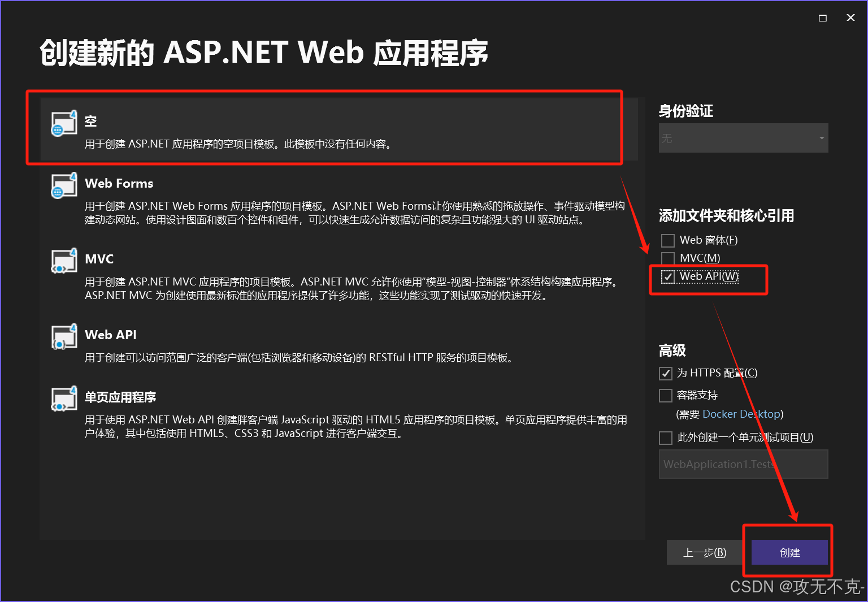Image resolution: width=868 pixels, height=602 pixels.
Task: Click the Web API template icon
Action: click(x=64, y=336)
